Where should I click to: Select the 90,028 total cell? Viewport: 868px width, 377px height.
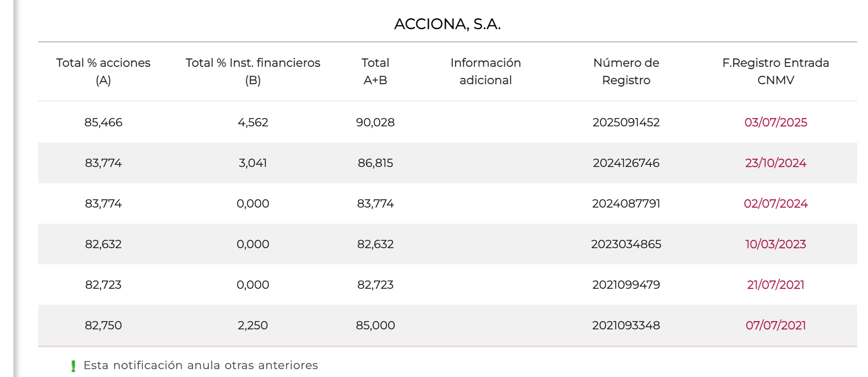[375, 122]
